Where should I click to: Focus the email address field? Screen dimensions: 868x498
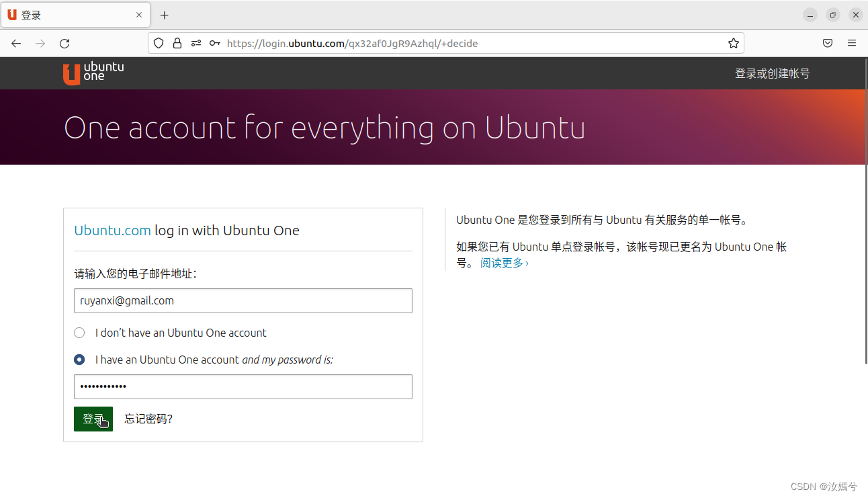click(x=243, y=300)
